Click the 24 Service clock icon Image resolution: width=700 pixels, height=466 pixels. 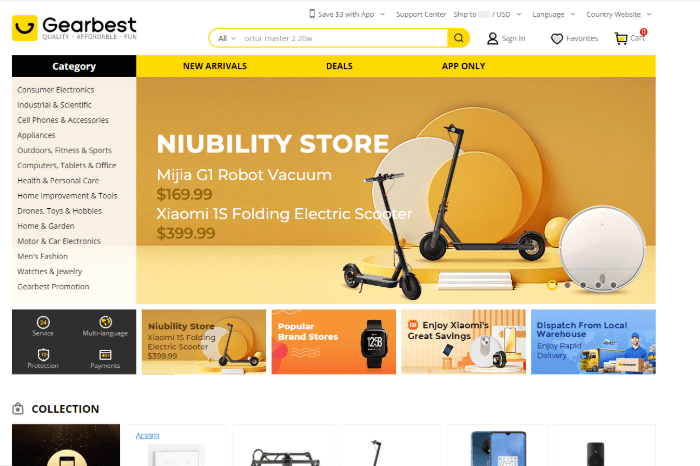click(43, 322)
